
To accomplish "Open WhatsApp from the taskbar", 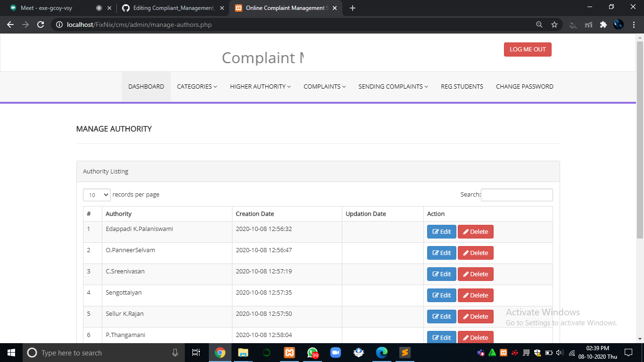I will click(313, 353).
